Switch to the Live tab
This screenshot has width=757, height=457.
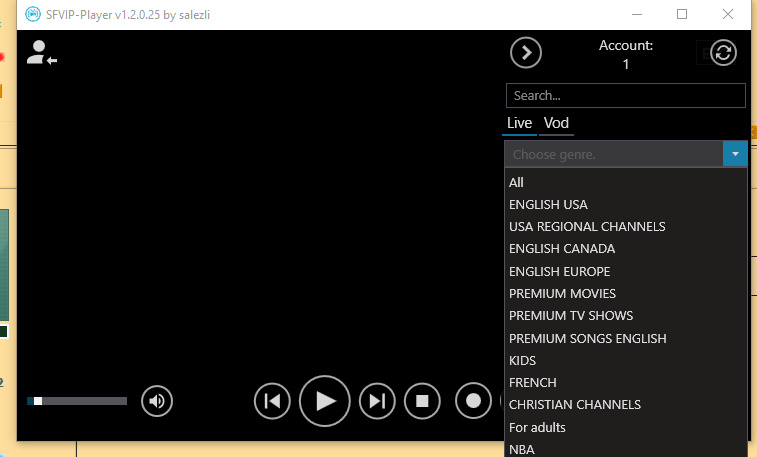point(519,124)
